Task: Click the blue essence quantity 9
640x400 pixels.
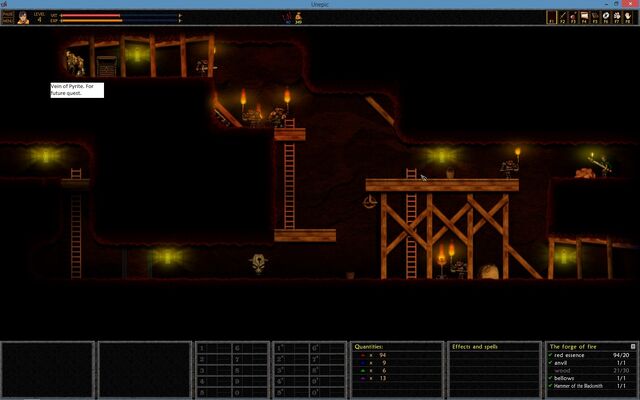Action: click(x=384, y=363)
